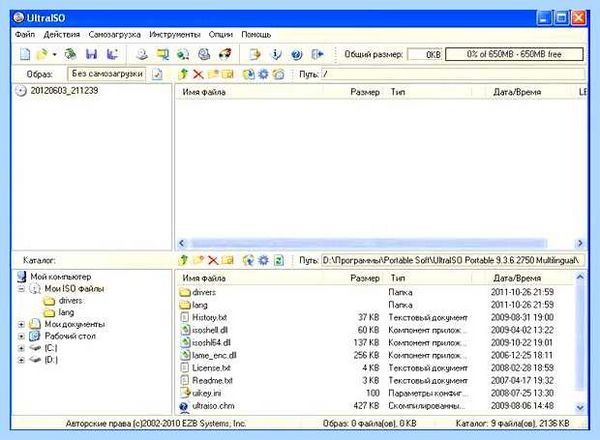Click the blue Help question mark icon
This screenshot has width=600, height=440.
(x=296, y=55)
